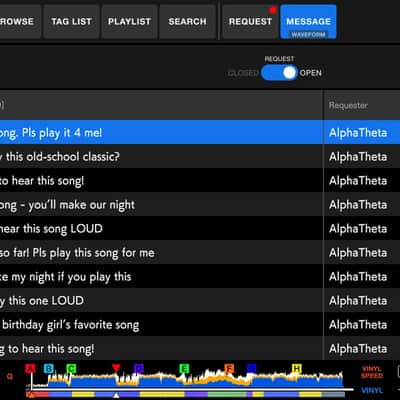
Task: Go to the SEARCH tab
Action: point(187,22)
